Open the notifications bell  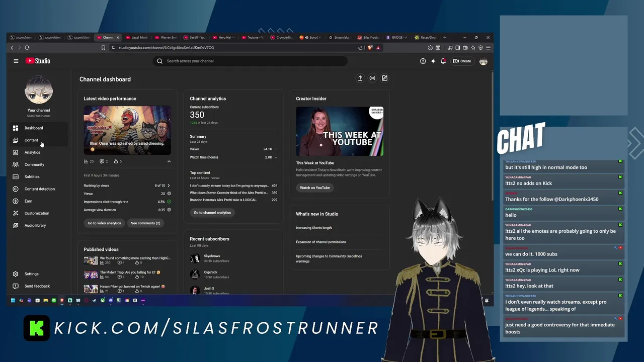tap(443, 61)
